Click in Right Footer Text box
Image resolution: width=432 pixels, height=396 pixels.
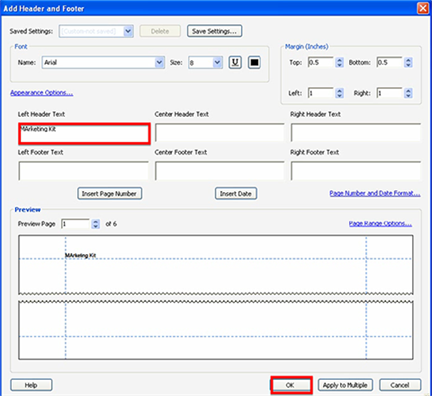tap(356, 171)
